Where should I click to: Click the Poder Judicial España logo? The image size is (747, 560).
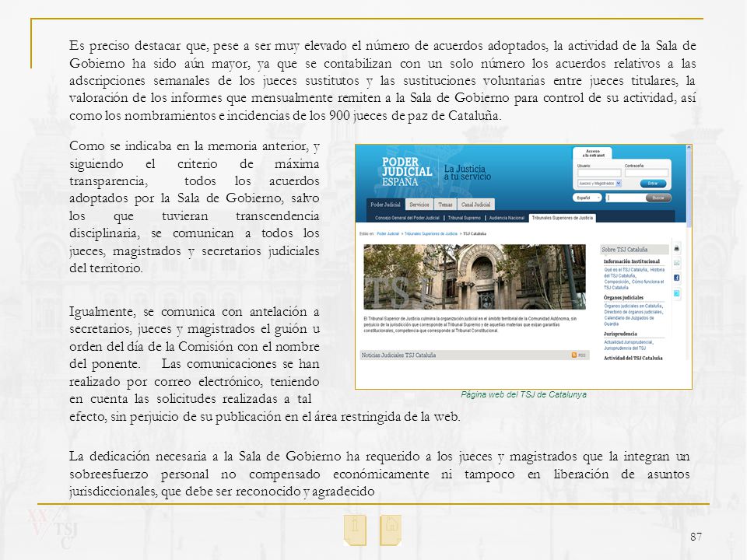(x=406, y=171)
